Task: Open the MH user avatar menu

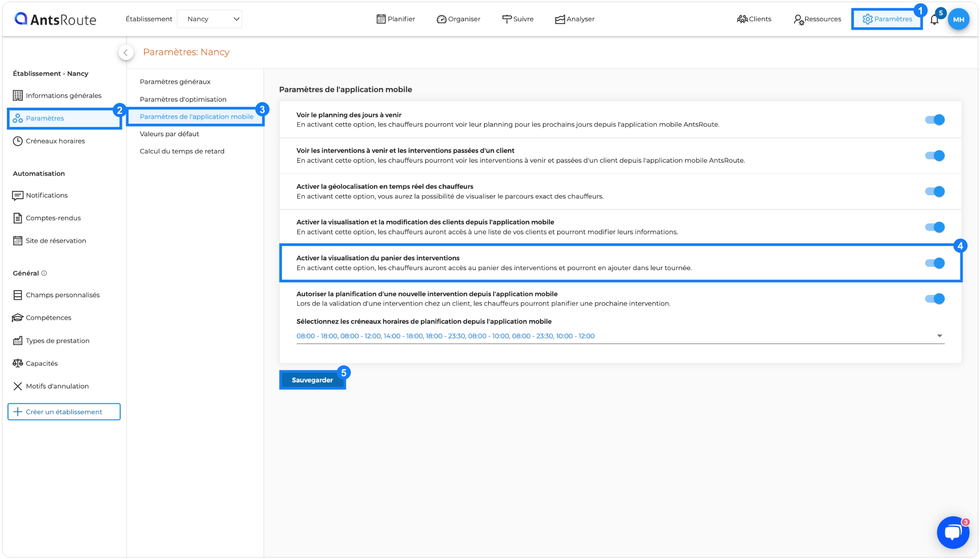Action: point(958,19)
